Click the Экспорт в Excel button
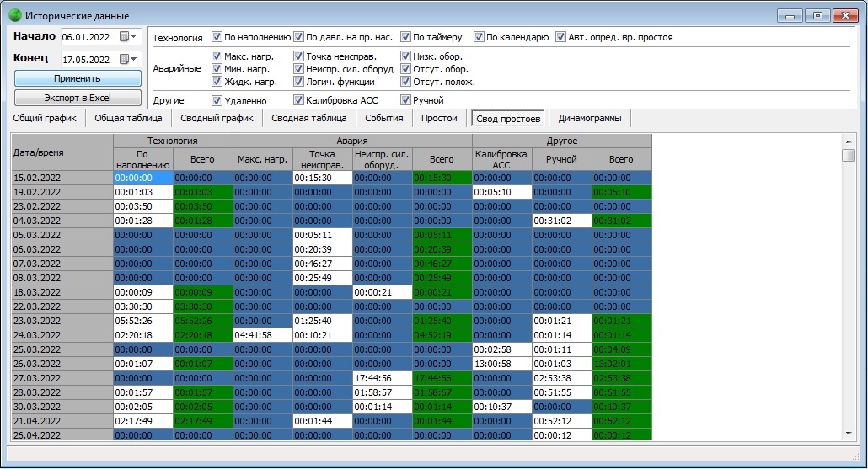This screenshot has width=868, height=469. point(78,98)
